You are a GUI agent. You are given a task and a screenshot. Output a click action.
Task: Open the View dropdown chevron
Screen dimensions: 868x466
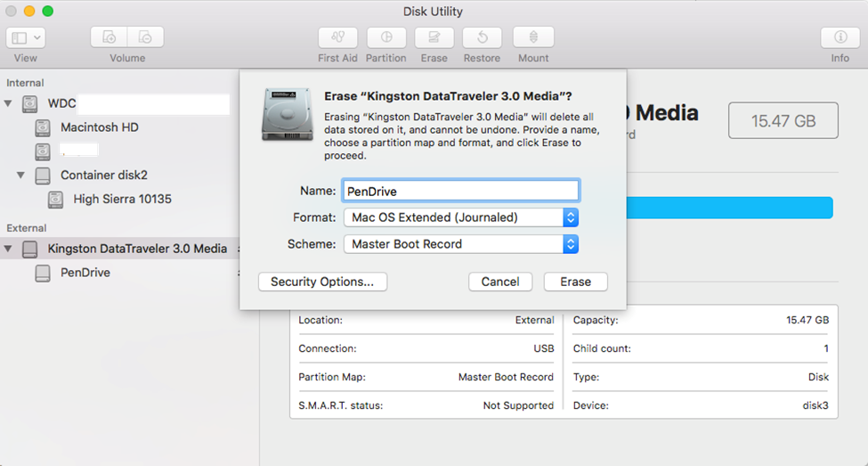point(37,37)
